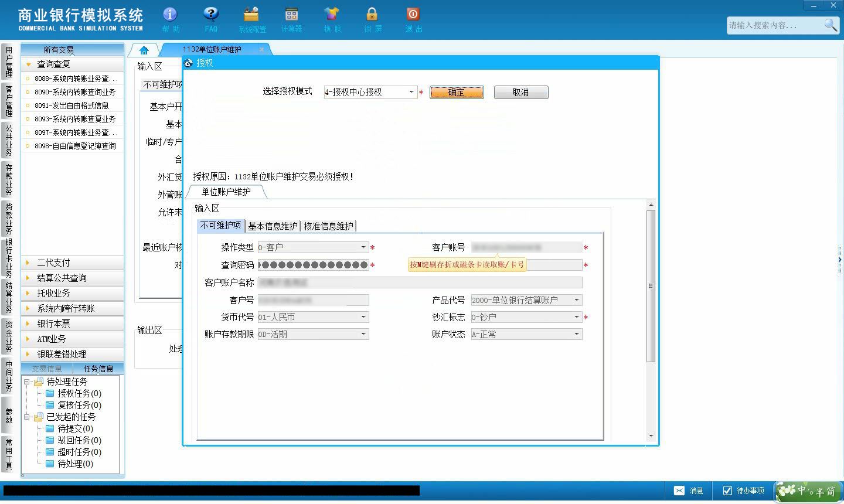This screenshot has width=844, height=504.
Task: Select the 不可维护项 tab in dialog
Action: click(220, 226)
